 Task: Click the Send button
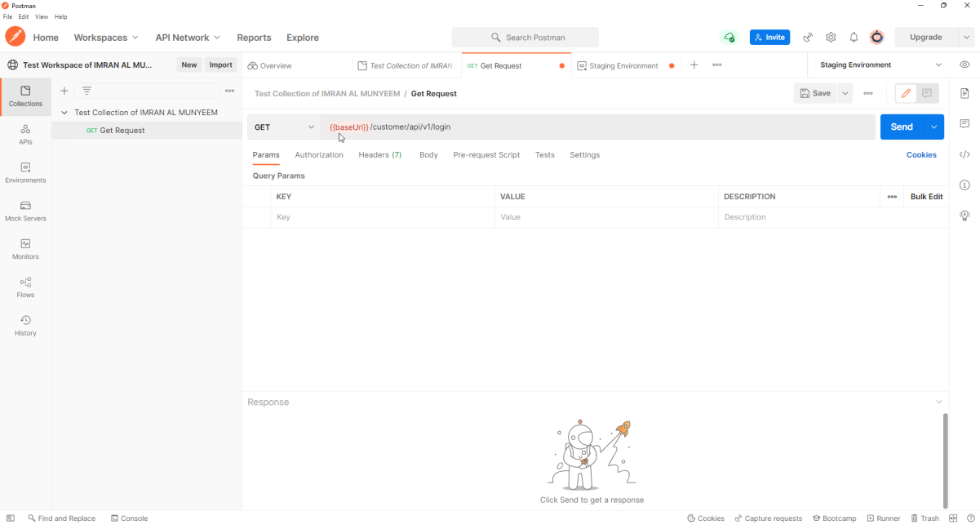pyautogui.click(x=902, y=127)
